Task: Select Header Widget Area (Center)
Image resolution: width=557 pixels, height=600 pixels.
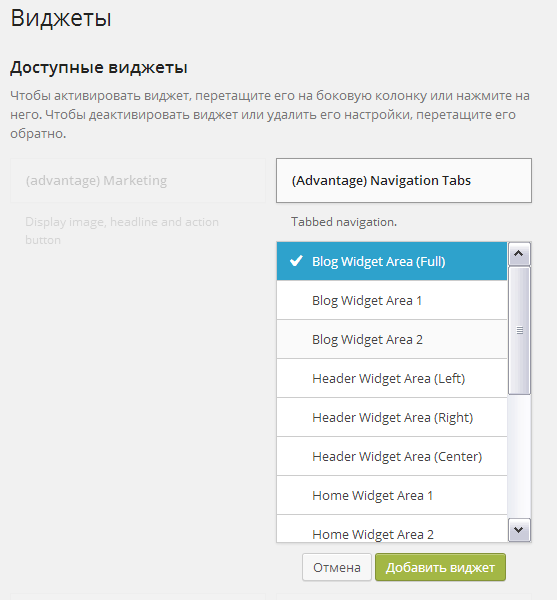Action: [392, 457]
